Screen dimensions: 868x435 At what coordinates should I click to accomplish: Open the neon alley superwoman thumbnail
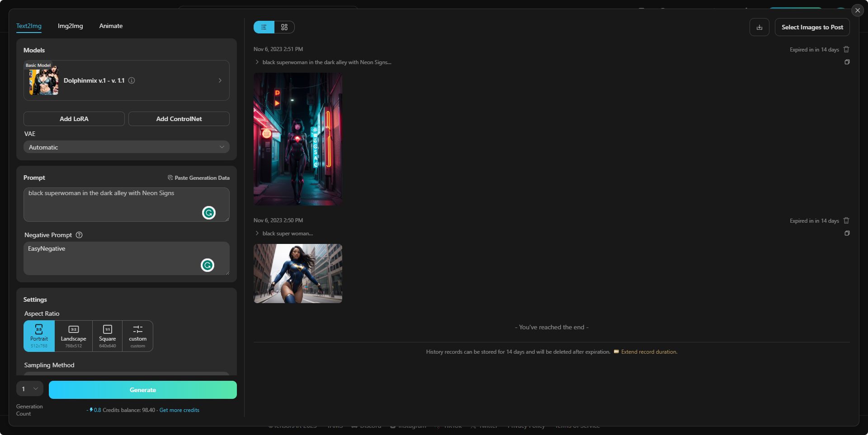[x=297, y=139]
